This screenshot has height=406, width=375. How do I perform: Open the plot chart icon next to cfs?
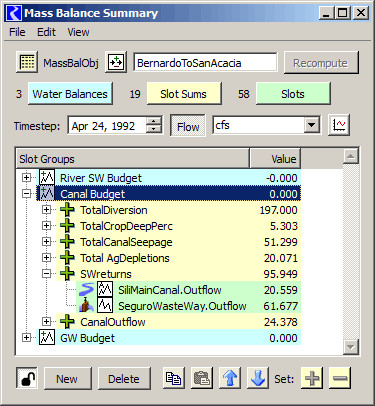(339, 125)
